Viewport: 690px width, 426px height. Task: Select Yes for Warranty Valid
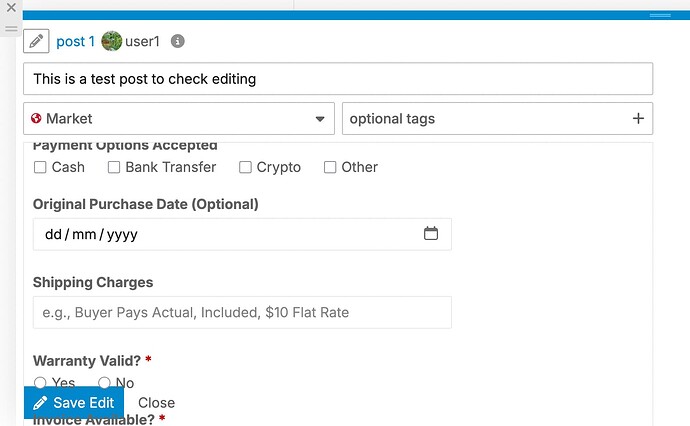tap(40, 383)
